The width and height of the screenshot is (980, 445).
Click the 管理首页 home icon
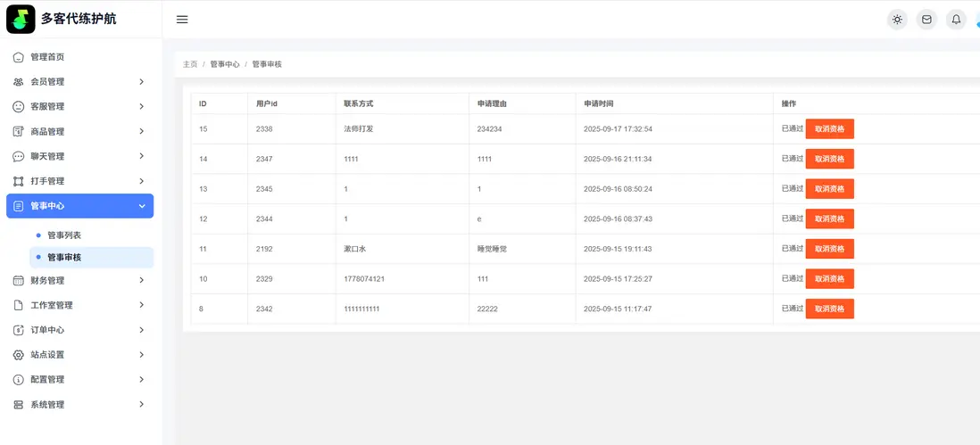pyautogui.click(x=19, y=57)
